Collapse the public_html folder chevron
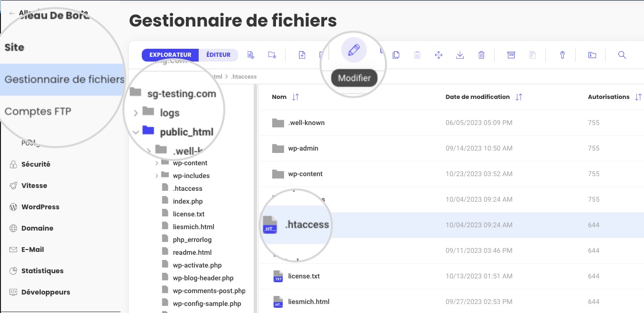The width and height of the screenshot is (644, 313). pos(136,132)
